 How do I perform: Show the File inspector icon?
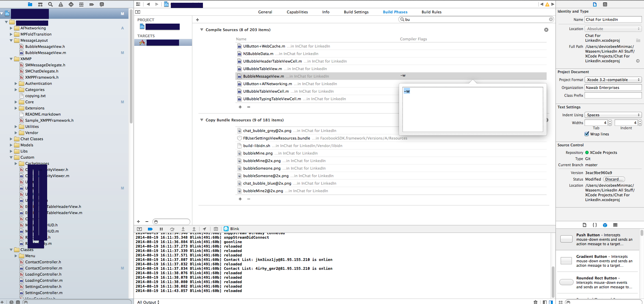(595, 4)
